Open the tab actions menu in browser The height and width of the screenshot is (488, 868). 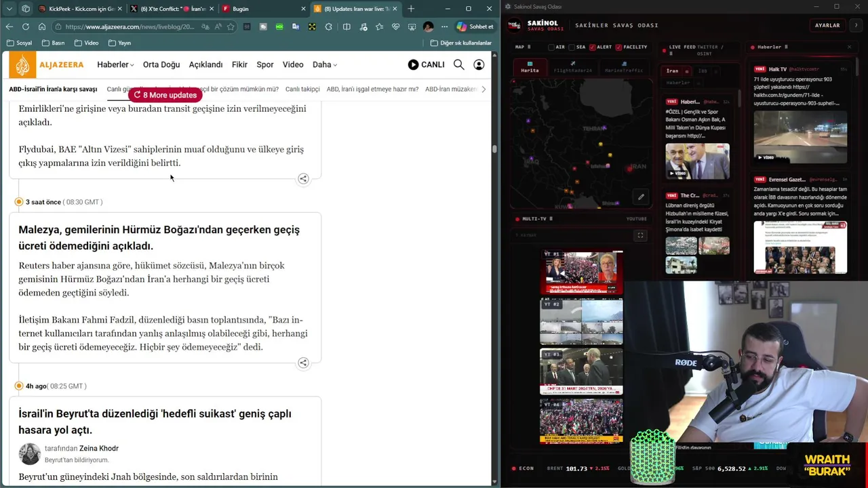point(9,9)
